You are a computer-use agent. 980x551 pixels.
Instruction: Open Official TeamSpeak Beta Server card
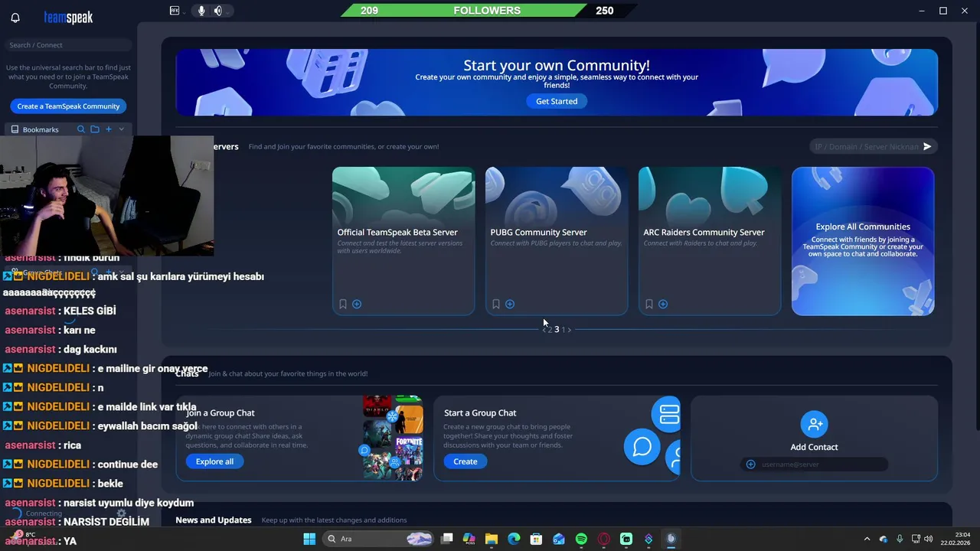point(403,241)
